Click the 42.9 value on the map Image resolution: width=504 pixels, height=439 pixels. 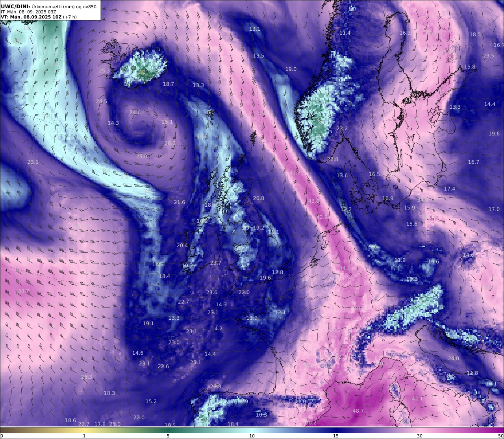coord(322,217)
